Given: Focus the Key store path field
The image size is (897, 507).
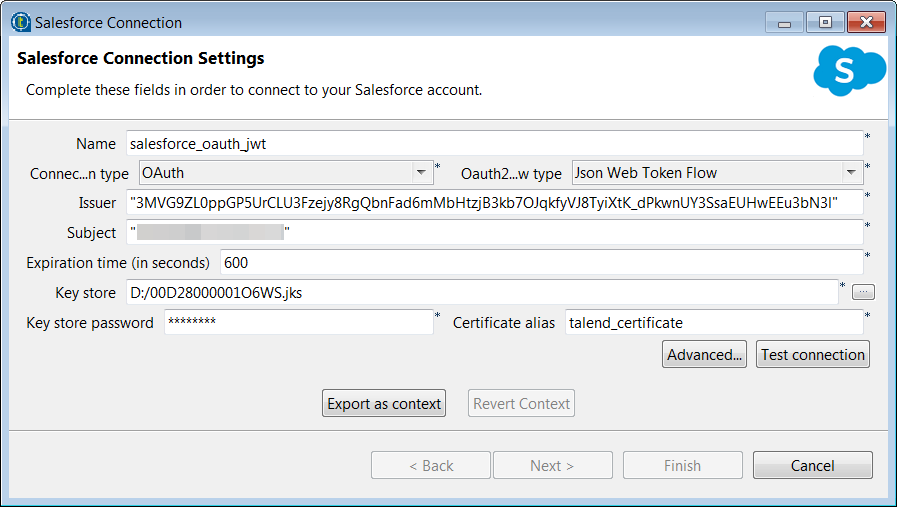Looking at the screenshot, I should click(480, 293).
